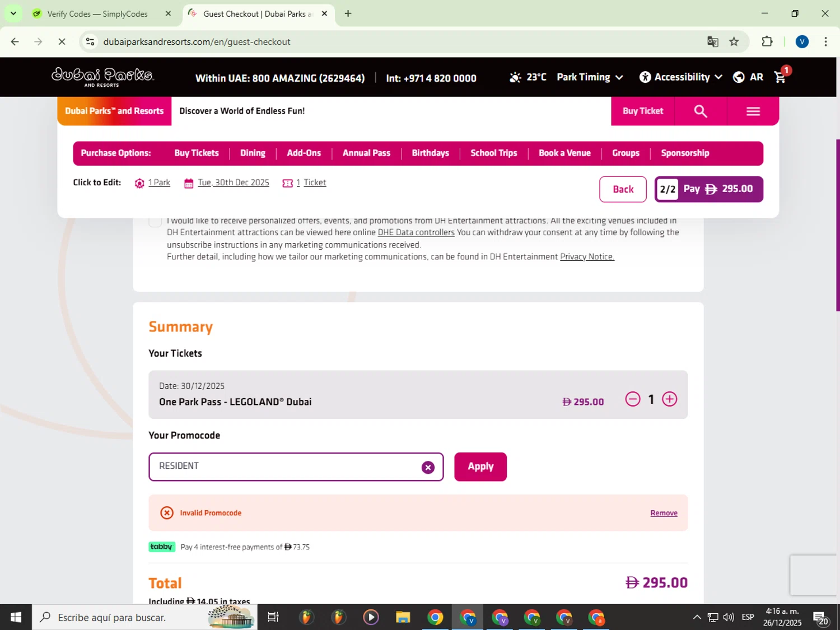Click the Pay 295.00 button
The width and height of the screenshot is (840, 630).
[x=709, y=189]
